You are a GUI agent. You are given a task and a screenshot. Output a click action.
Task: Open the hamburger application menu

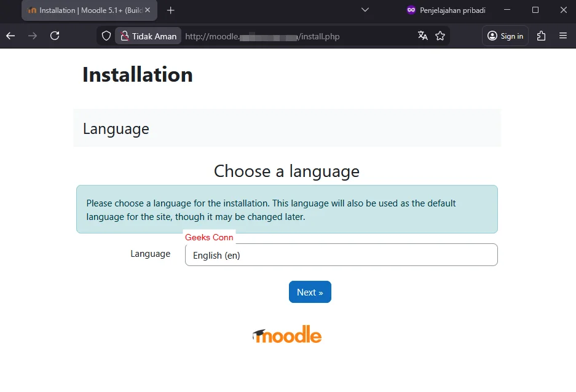pyautogui.click(x=564, y=36)
